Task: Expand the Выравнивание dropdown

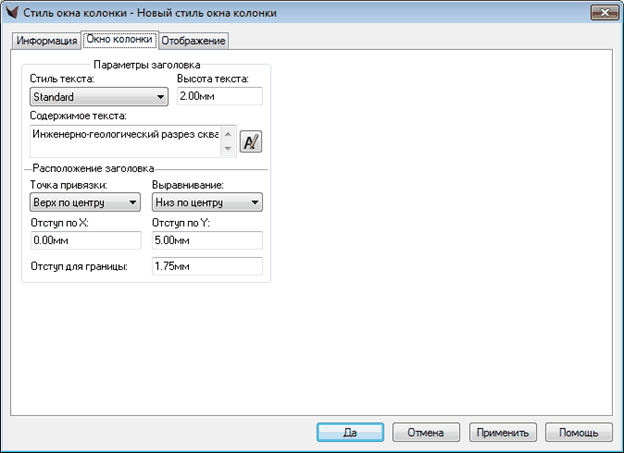Action: click(x=206, y=203)
